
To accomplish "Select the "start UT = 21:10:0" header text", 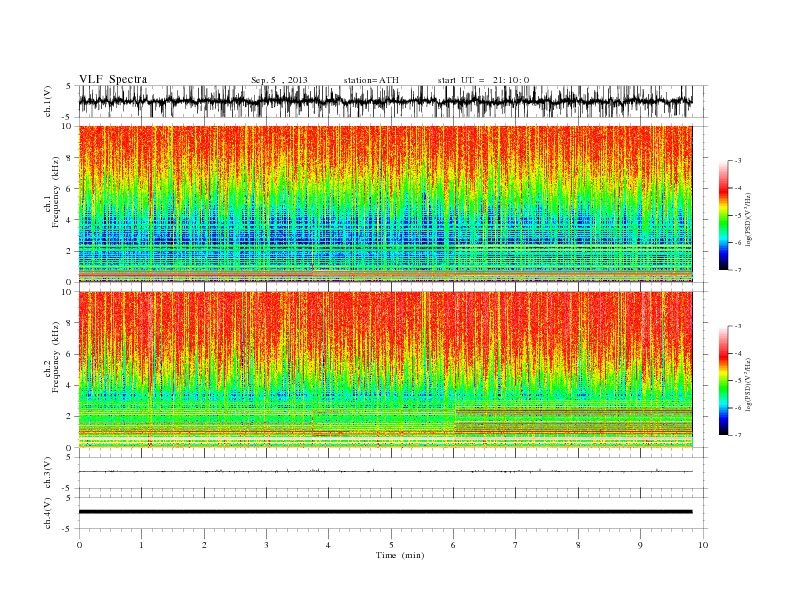I will click(483, 80).
